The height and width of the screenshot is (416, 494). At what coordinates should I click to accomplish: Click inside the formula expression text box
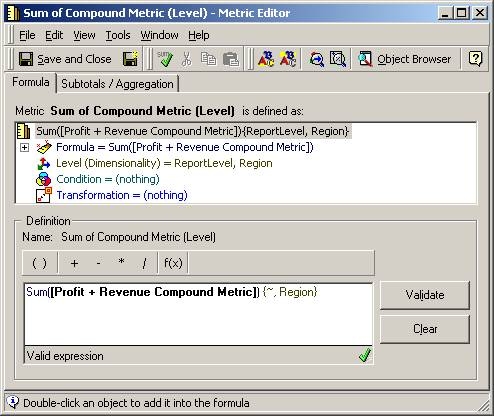[x=198, y=314]
